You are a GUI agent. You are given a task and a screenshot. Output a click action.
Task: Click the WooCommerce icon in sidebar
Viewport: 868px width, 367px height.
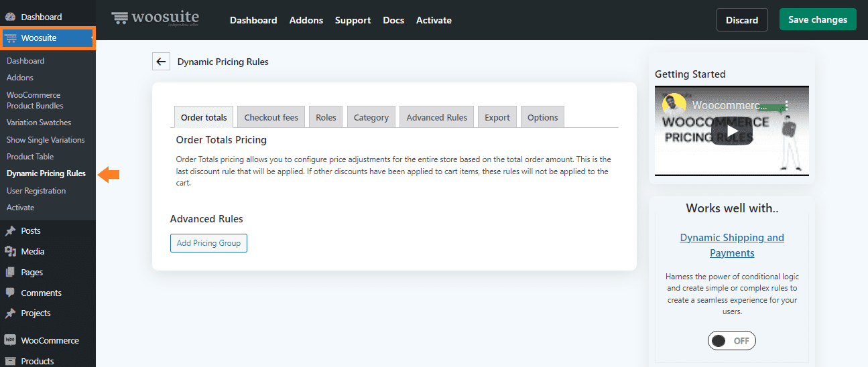point(10,341)
